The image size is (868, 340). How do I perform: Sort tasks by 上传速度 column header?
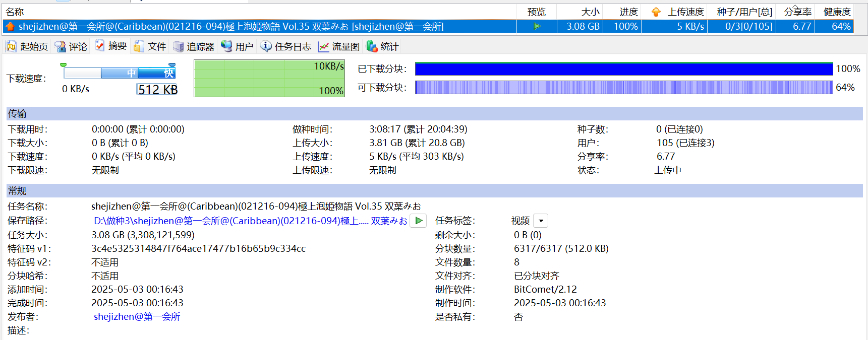click(x=685, y=12)
